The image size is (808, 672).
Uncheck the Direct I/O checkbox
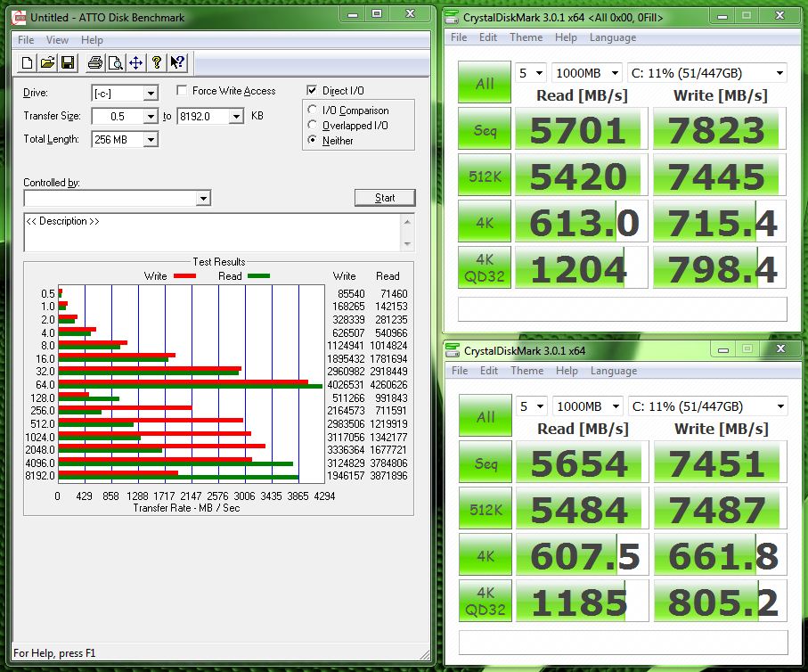[x=312, y=90]
